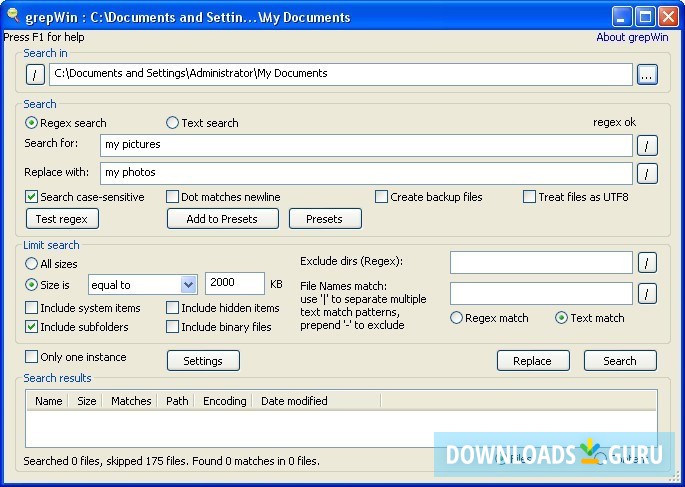685x487 pixels.
Task: Click the Test regex button
Action: click(62, 219)
